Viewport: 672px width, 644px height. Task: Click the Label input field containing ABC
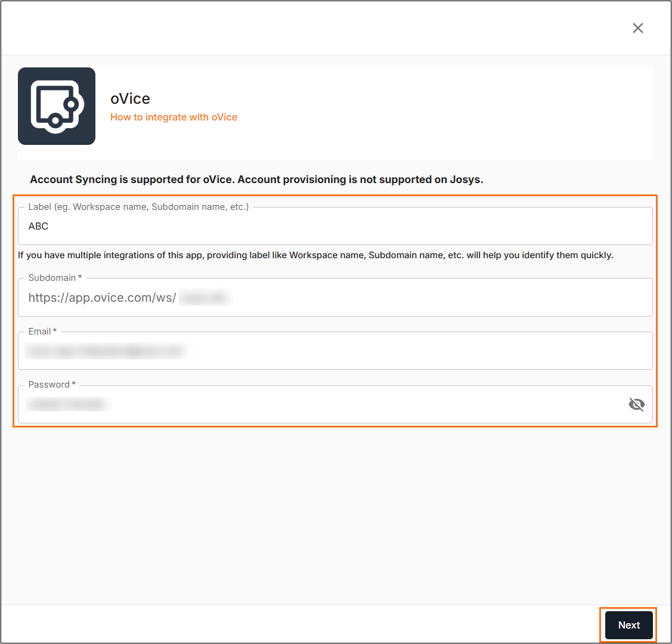coord(335,226)
